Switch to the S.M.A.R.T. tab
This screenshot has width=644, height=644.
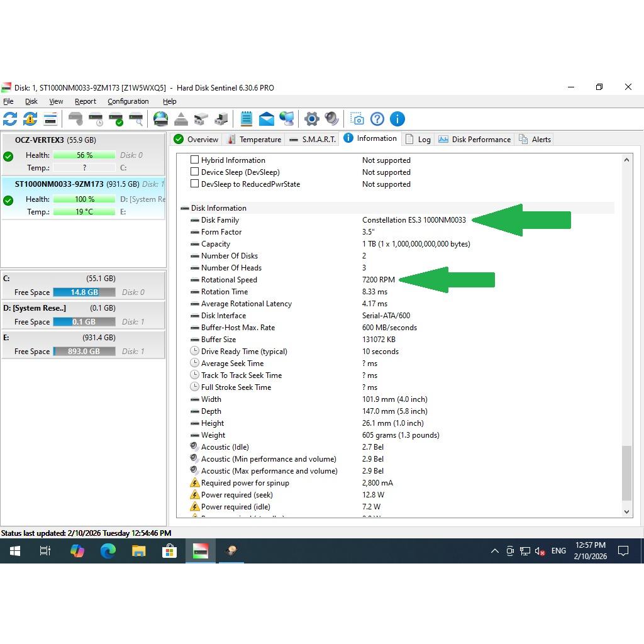point(312,140)
